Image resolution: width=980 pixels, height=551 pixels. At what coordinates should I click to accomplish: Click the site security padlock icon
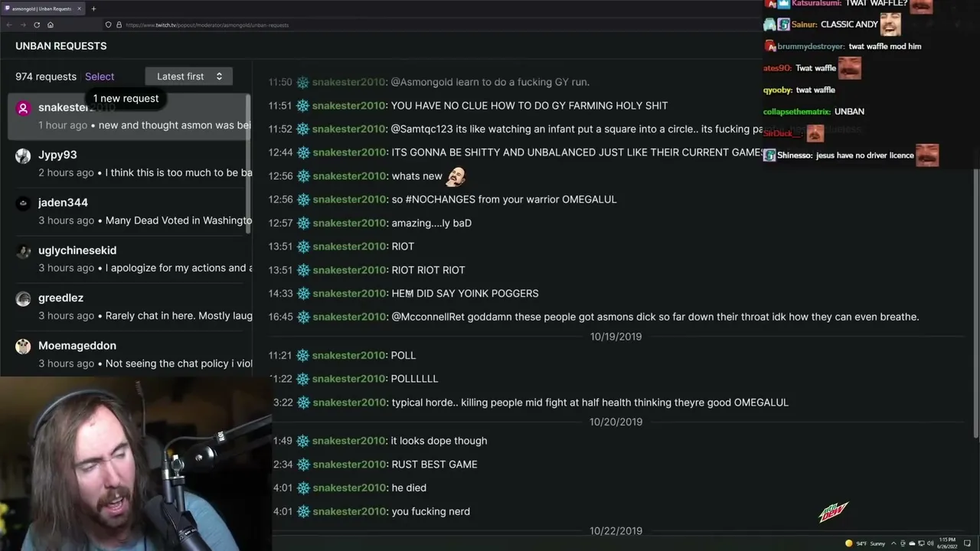[x=119, y=25]
